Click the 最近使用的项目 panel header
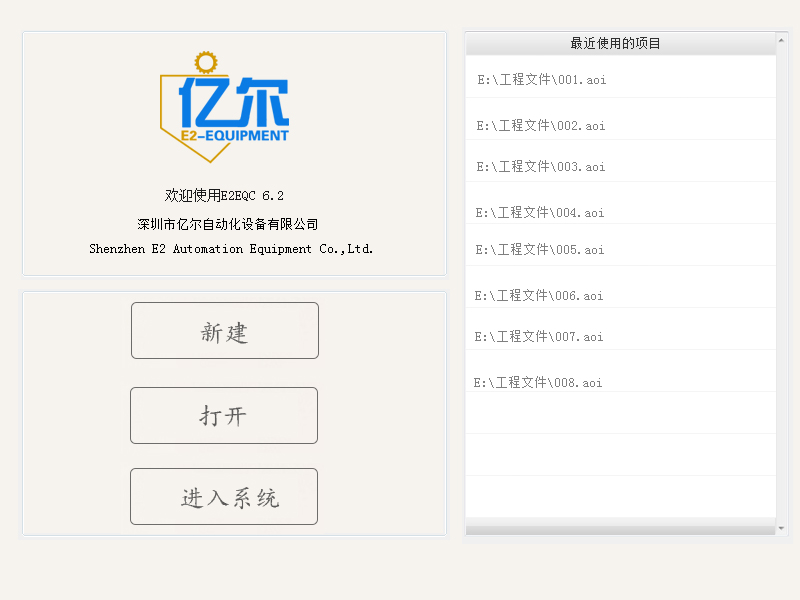The width and height of the screenshot is (800, 600). coord(614,42)
